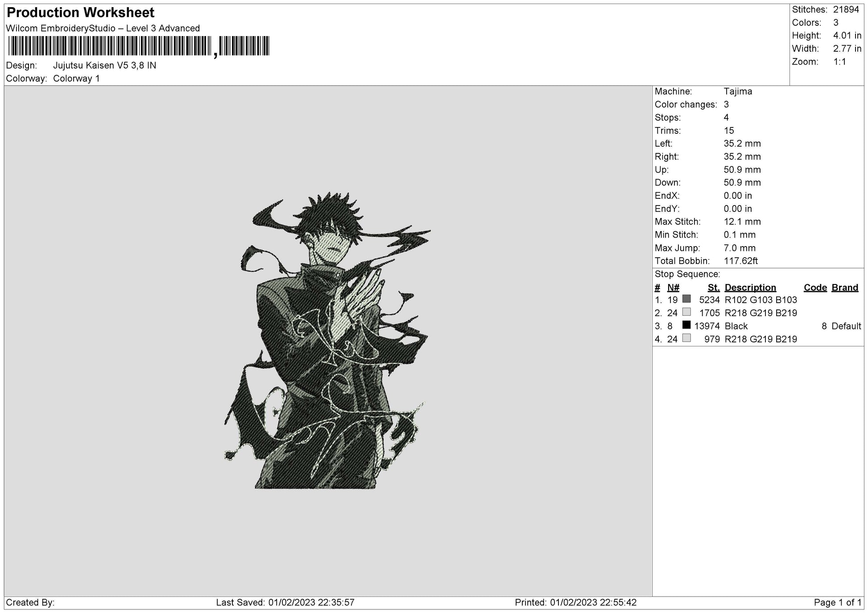Click the 'St.' column header
Image resolution: width=868 pixels, height=613 pixels.
click(714, 288)
